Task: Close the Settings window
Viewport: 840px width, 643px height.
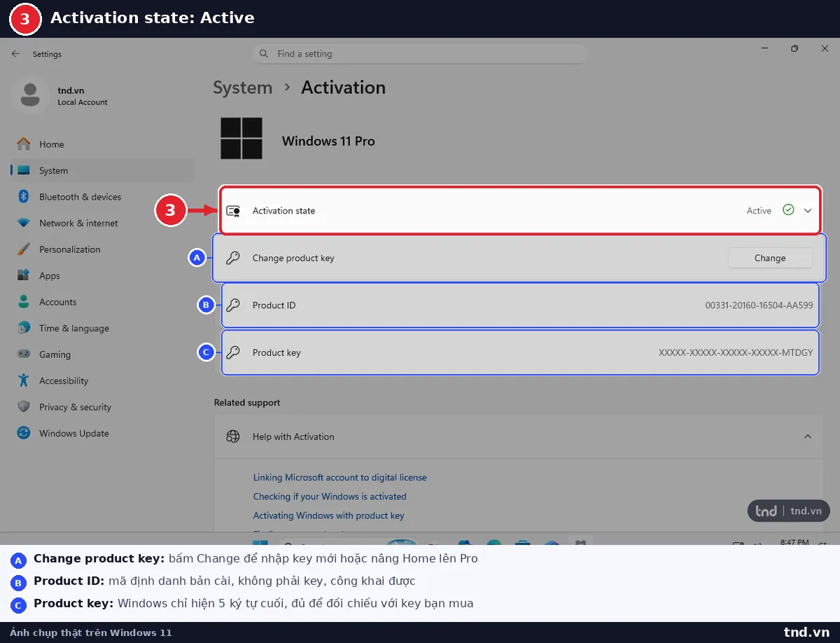Action: [x=825, y=48]
